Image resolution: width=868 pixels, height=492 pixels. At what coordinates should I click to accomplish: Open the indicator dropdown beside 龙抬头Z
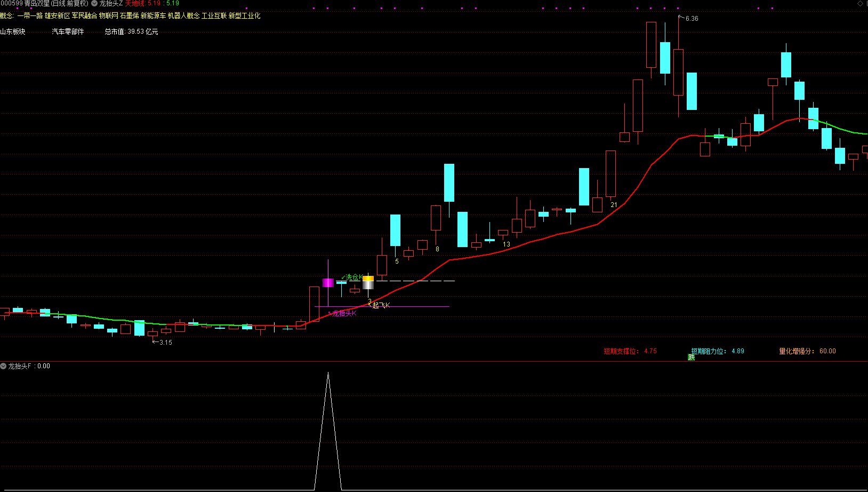pos(94,3)
